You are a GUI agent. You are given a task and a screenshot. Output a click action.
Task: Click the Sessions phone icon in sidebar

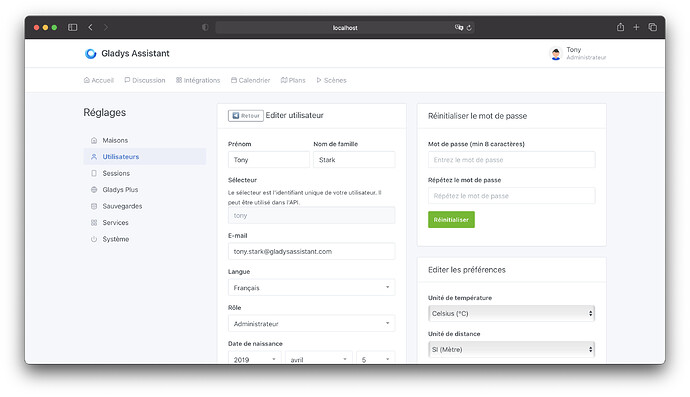pos(94,173)
